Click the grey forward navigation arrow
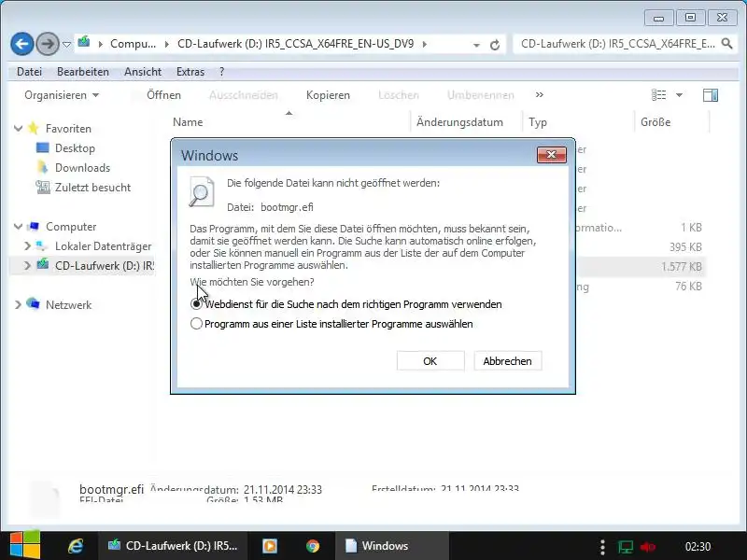 tap(48, 44)
